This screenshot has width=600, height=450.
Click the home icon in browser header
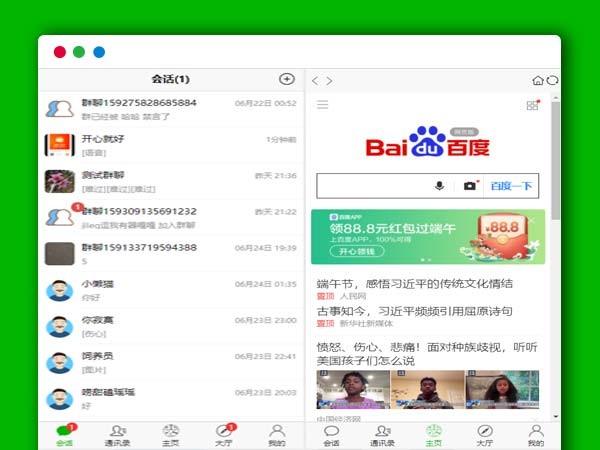[538, 80]
